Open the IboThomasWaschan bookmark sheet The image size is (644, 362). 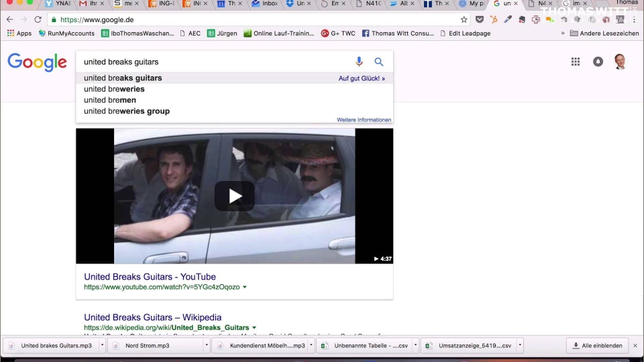pos(138,34)
